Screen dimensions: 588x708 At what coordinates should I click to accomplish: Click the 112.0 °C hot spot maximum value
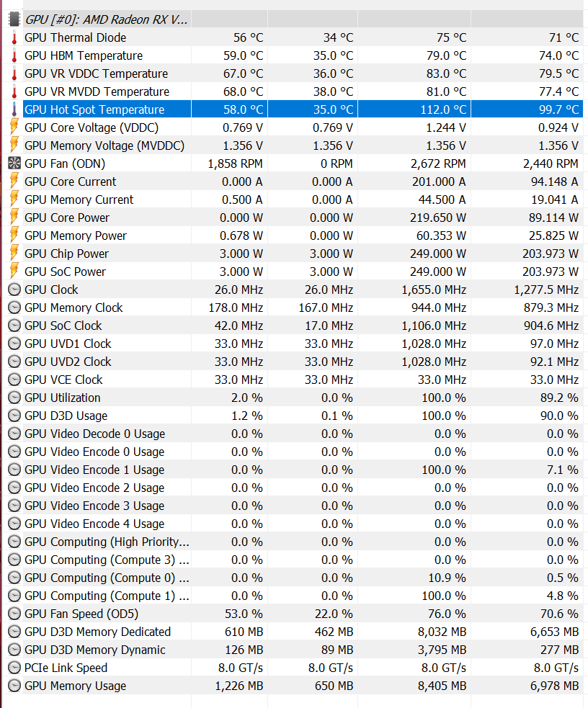(443, 109)
